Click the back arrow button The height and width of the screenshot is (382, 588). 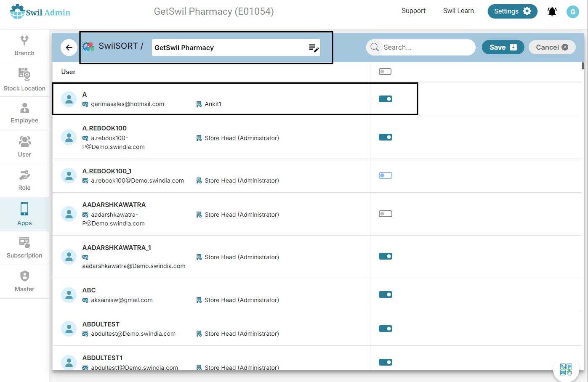[69, 48]
